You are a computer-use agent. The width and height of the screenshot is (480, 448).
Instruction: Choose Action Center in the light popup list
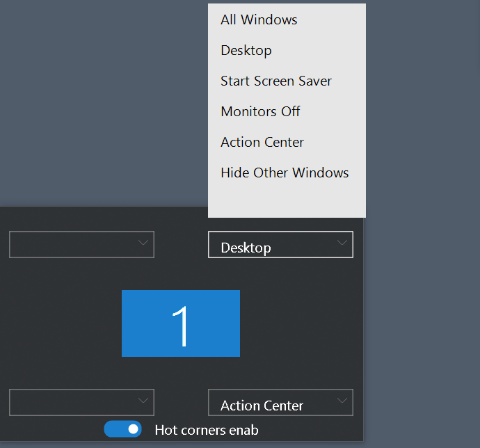[287, 142]
